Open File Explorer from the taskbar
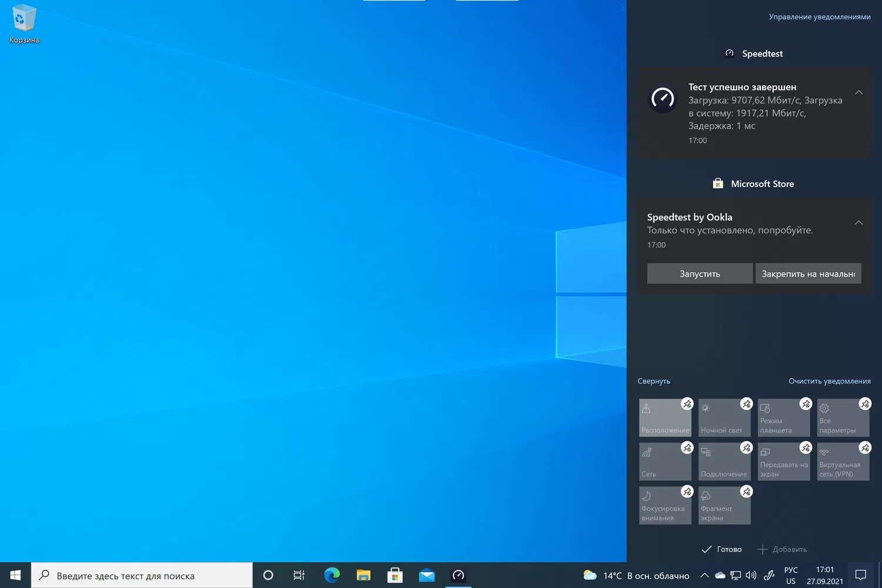The image size is (882, 588). click(x=363, y=575)
